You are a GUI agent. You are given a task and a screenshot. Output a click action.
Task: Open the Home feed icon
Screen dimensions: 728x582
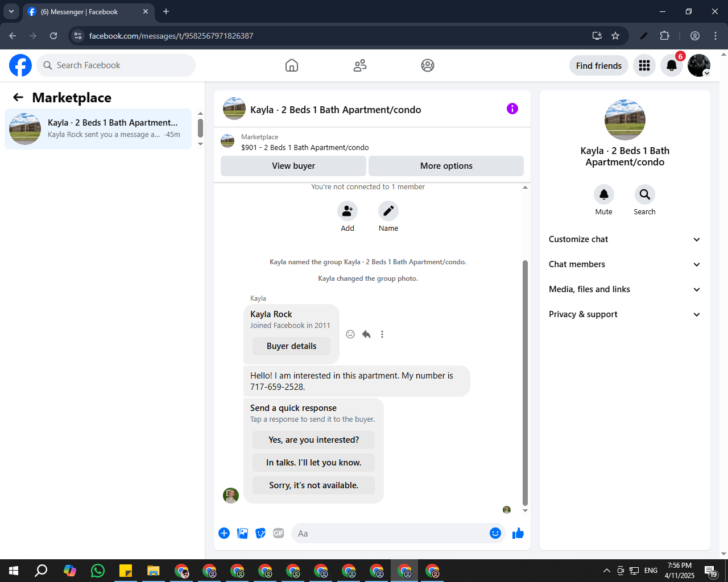tap(292, 65)
